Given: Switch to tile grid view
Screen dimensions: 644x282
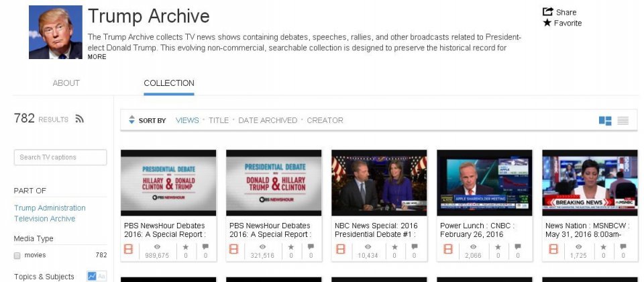Looking at the screenshot, I should pos(605,120).
